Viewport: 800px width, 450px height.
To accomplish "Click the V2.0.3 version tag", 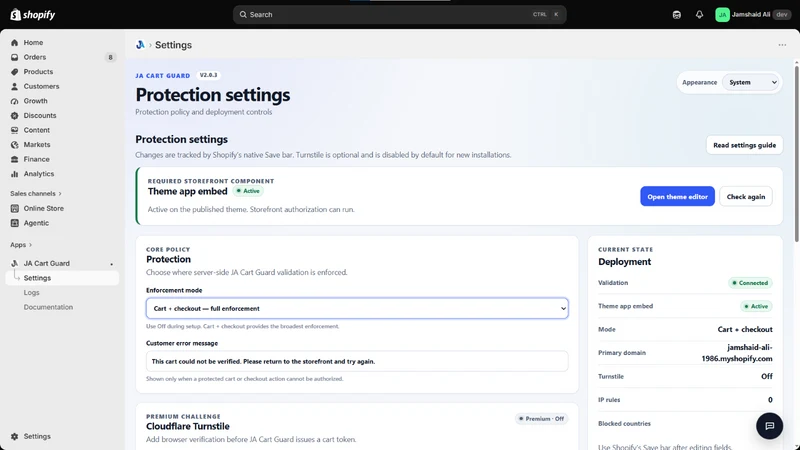I will [208, 75].
